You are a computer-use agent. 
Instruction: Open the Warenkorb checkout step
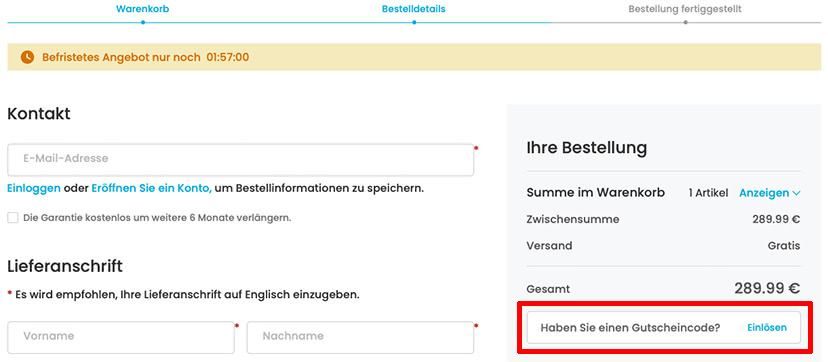(143, 9)
